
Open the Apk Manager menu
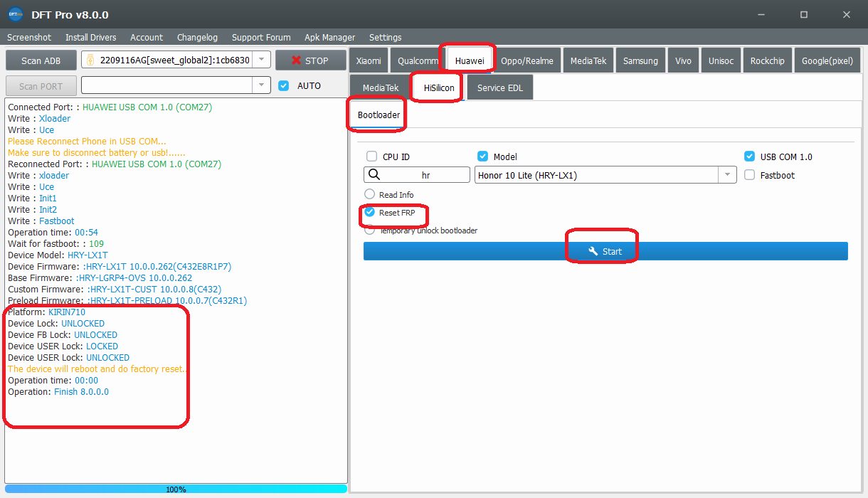click(x=329, y=37)
